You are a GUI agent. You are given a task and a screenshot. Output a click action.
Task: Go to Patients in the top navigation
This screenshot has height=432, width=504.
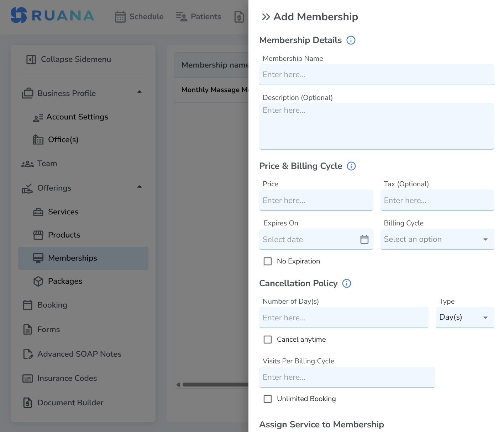coord(199,17)
